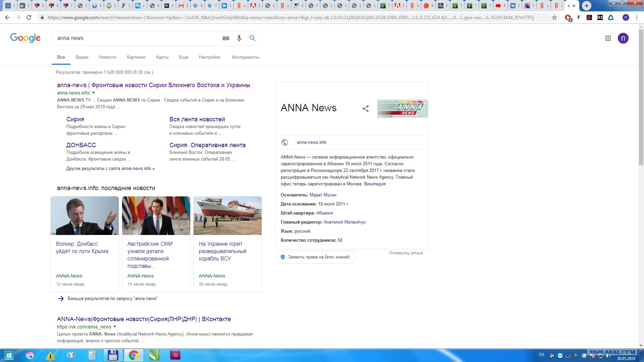Open the Настройки settings menu
The height and width of the screenshot is (362, 644).
click(x=210, y=57)
